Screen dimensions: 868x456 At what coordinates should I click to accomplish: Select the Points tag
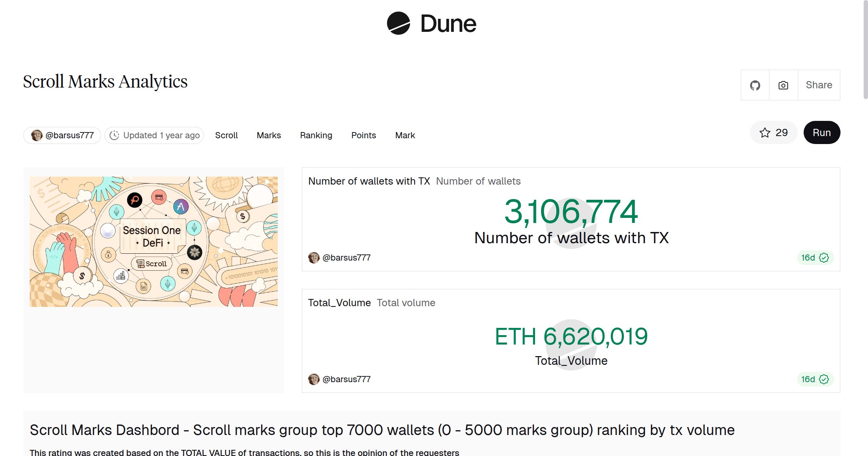tap(363, 135)
